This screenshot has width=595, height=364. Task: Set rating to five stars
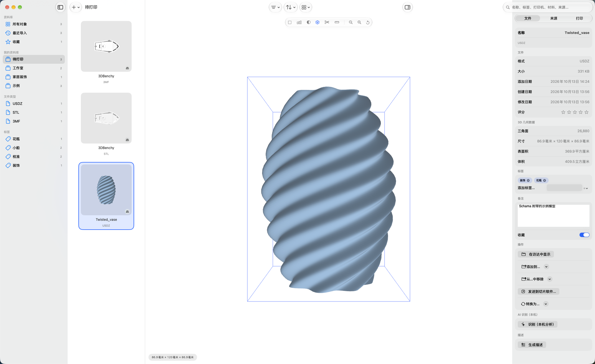click(586, 112)
